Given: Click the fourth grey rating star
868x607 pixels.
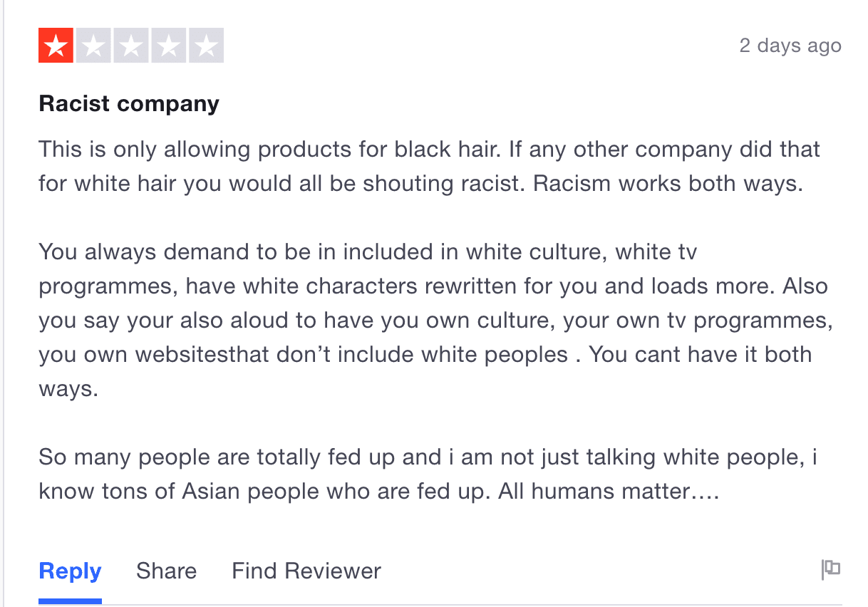Looking at the screenshot, I should 169,46.
